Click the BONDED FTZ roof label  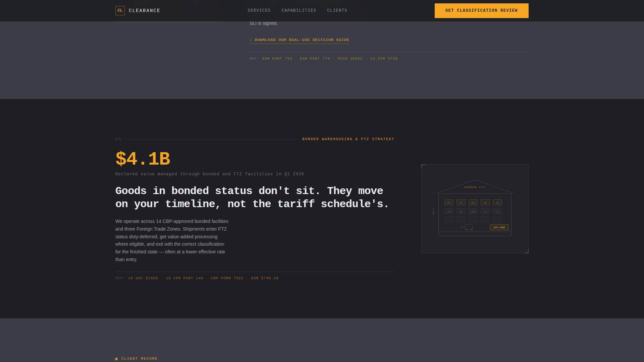click(x=475, y=187)
